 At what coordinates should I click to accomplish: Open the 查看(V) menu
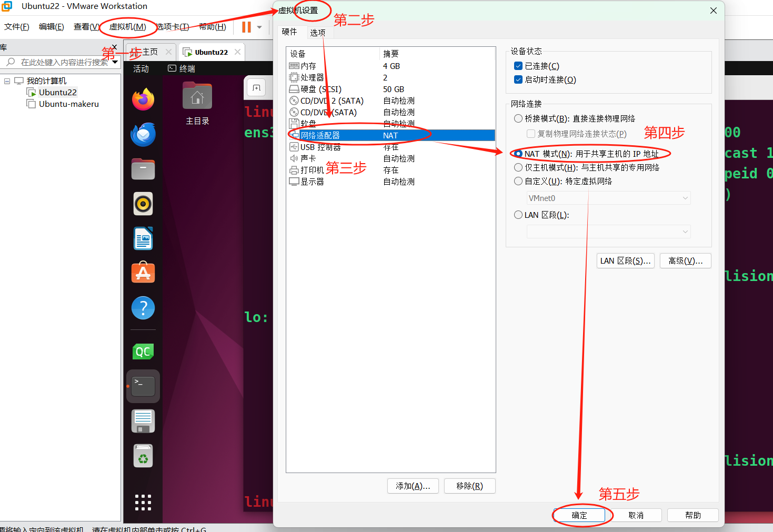click(x=86, y=27)
